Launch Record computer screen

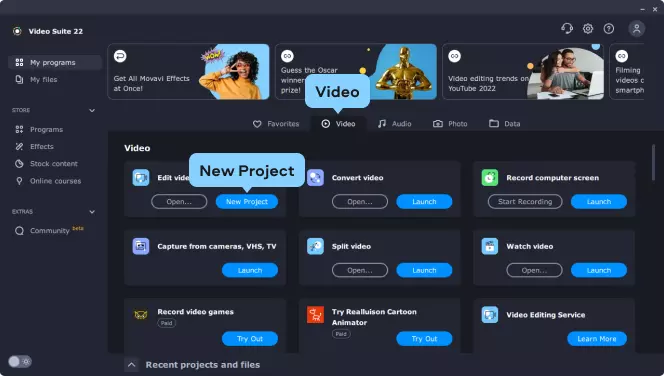point(599,202)
